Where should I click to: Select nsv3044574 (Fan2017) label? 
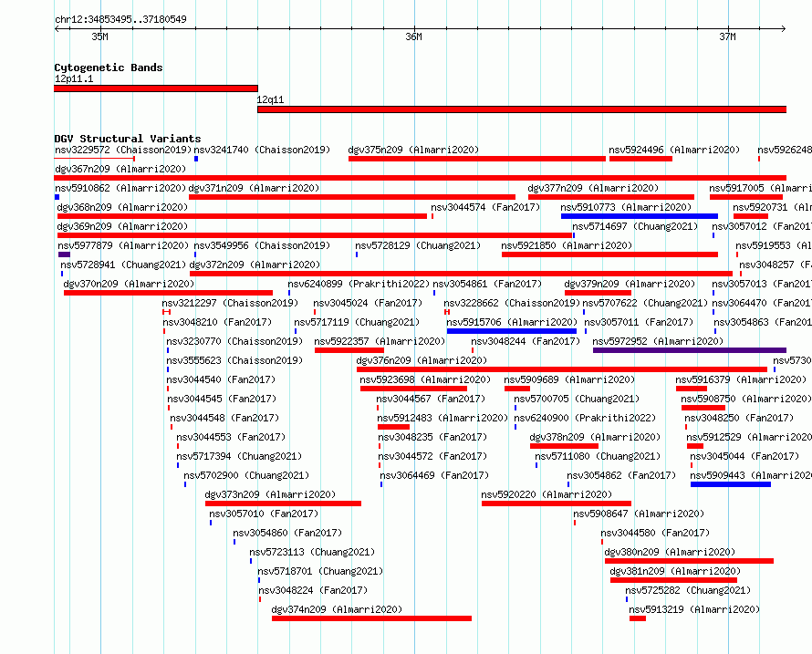point(485,207)
